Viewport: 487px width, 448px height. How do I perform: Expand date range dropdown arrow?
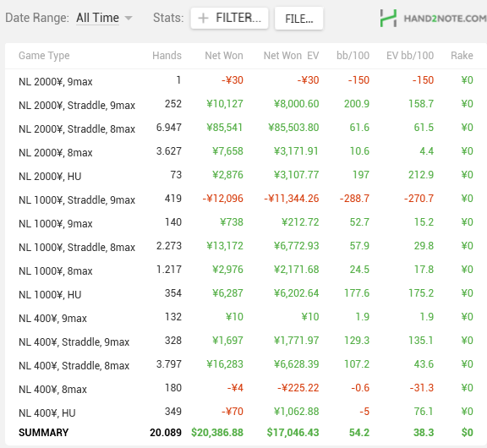(x=129, y=19)
